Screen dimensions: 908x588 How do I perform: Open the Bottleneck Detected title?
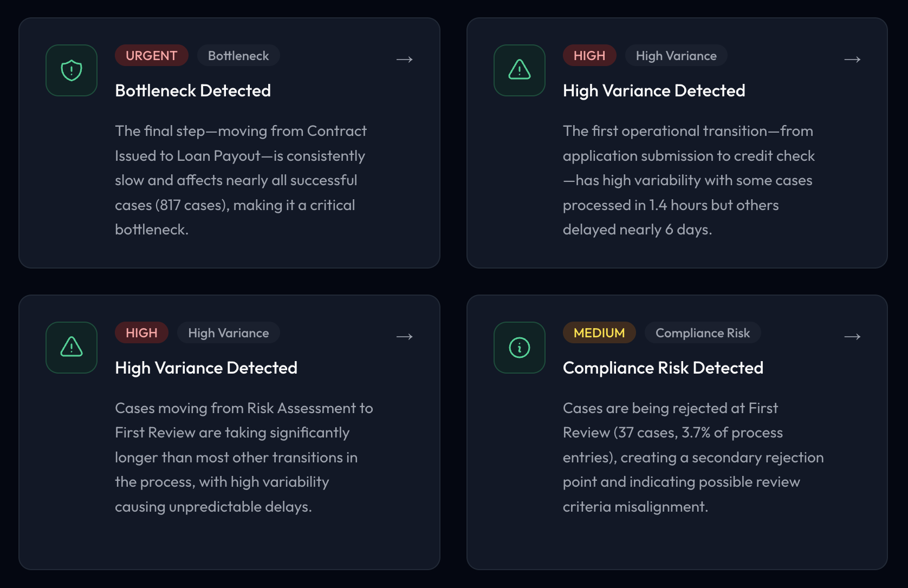click(193, 91)
